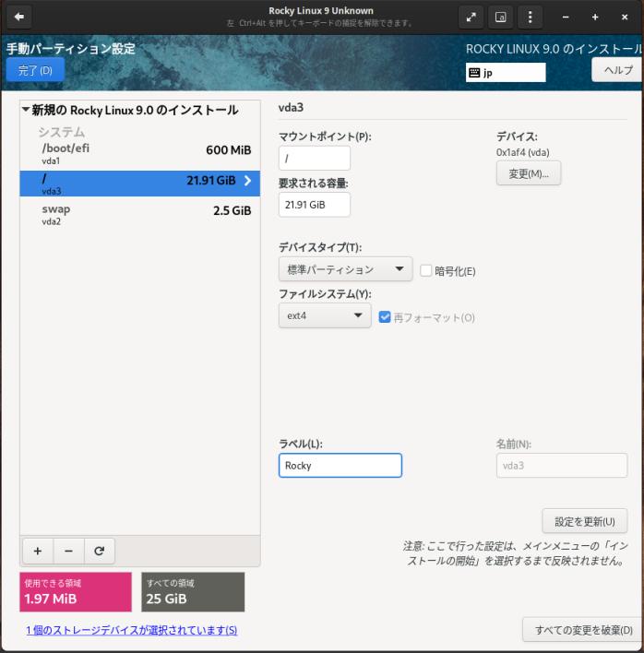
Task: Click the gray すべての領域 25 GiB box
Action: [193, 592]
